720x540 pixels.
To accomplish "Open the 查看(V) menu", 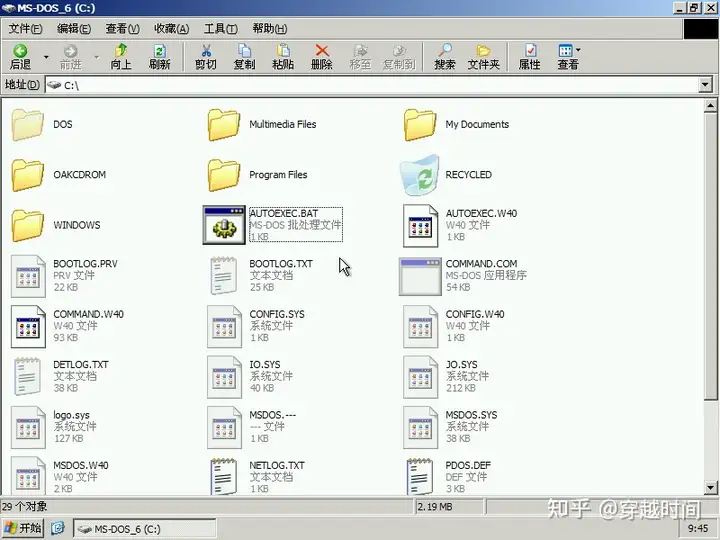I will [123, 29].
